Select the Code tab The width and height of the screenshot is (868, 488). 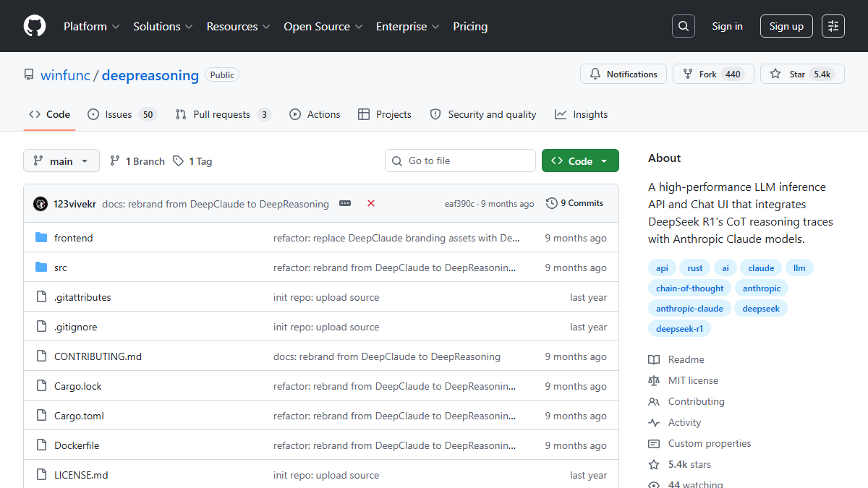[x=49, y=114]
